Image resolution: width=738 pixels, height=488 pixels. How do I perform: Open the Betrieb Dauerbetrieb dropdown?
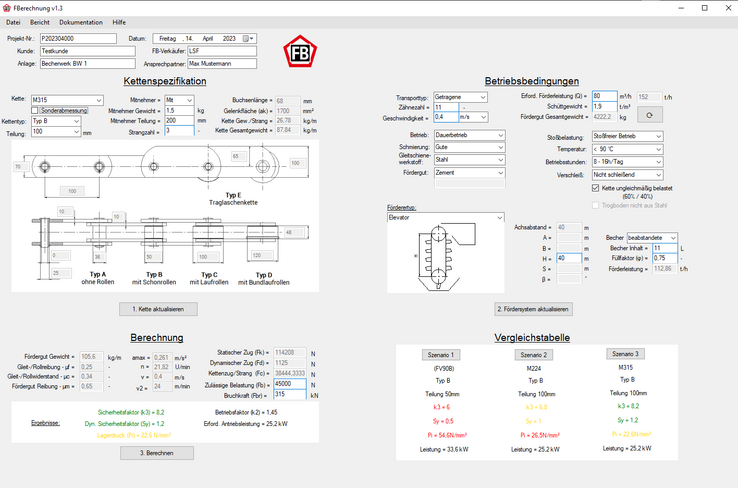(469, 135)
